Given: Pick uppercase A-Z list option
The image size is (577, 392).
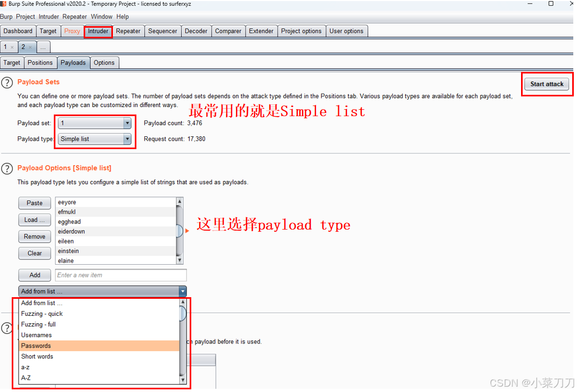Looking at the screenshot, I should pyautogui.click(x=99, y=378).
